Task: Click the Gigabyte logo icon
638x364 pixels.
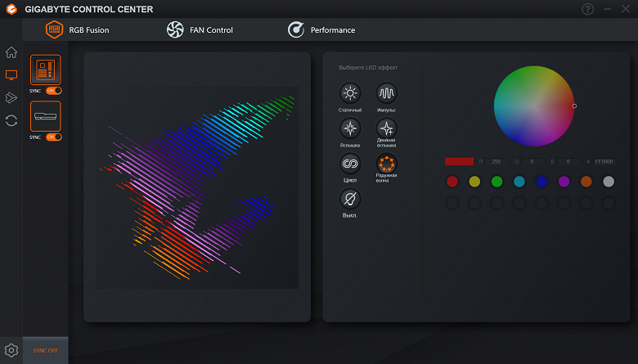Action: (11, 9)
